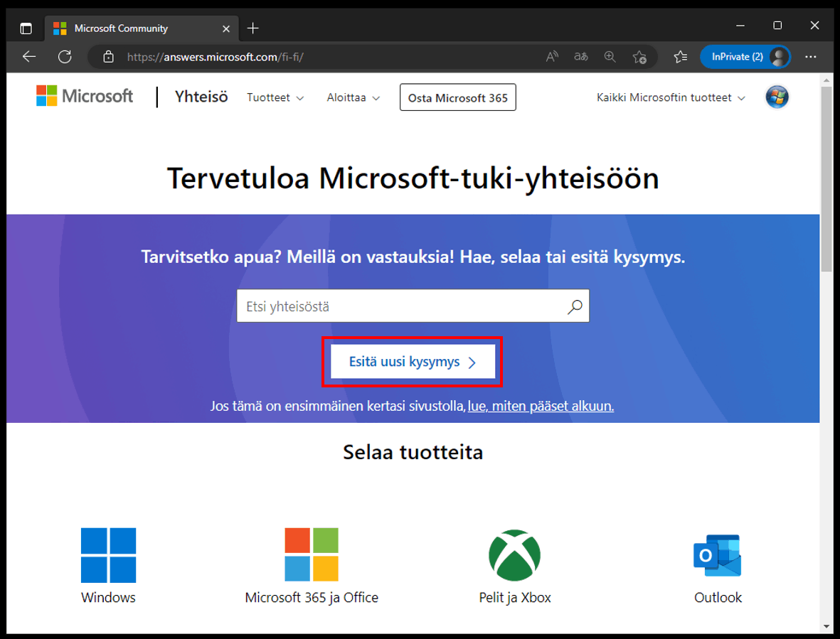840x639 pixels.
Task: Click the search magnifier in community search
Action: pos(575,306)
